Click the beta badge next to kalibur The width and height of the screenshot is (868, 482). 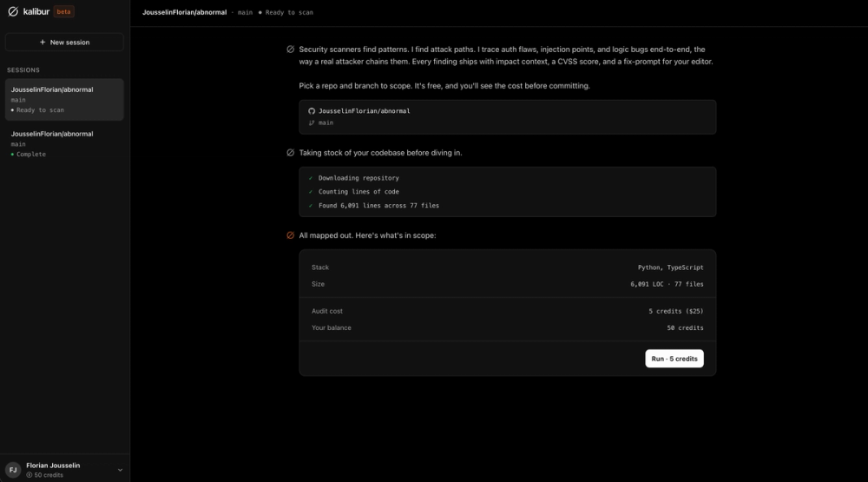pyautogui.click(x=63, y=11)
